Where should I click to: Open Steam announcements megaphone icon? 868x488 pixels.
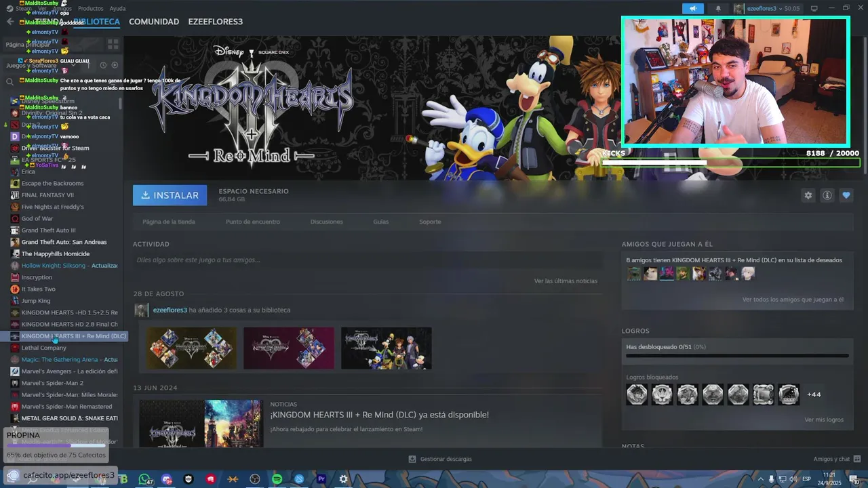(692, 9)
